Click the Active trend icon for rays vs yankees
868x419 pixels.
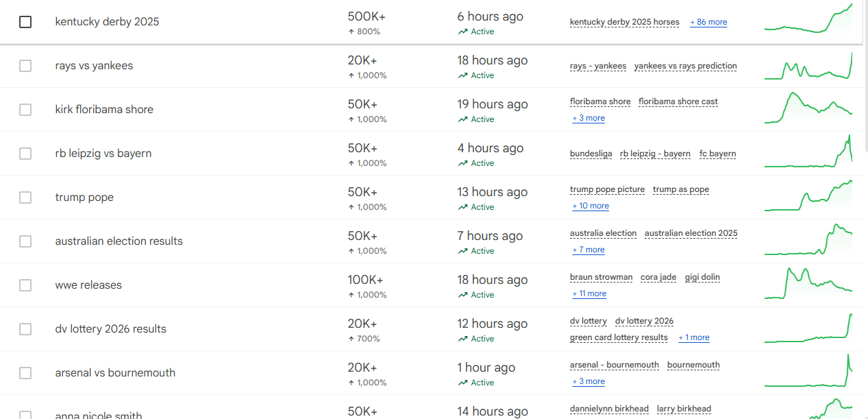pos(463,75)
